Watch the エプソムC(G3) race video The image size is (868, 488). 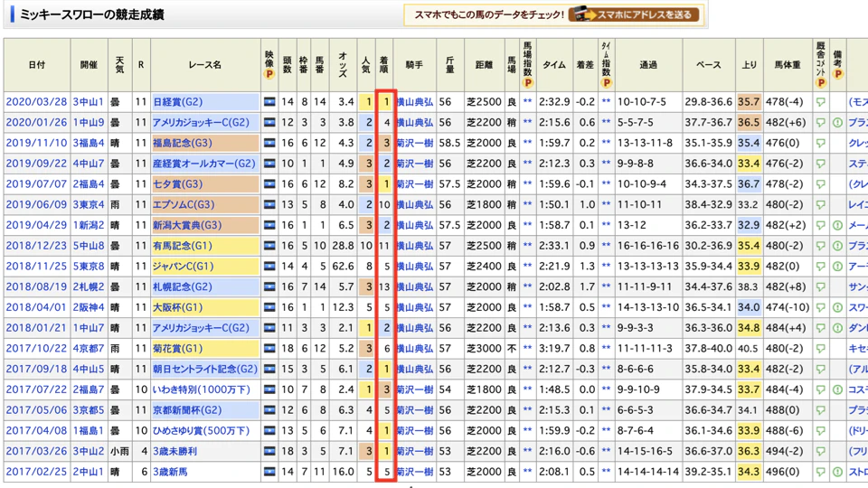click(269, 205)
